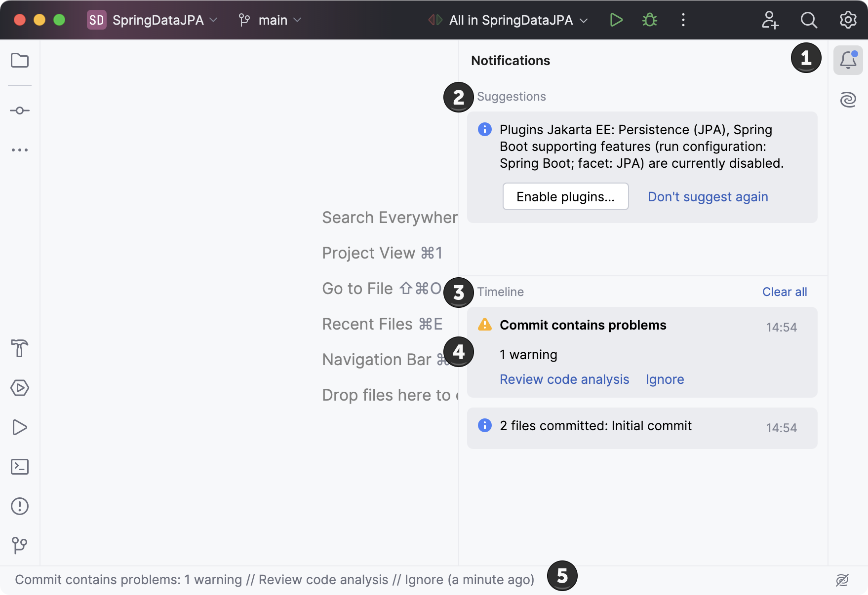Click Enable plugins in the suggestion
The width and height of the screenshot is (868, 595).
pos(565,196)
